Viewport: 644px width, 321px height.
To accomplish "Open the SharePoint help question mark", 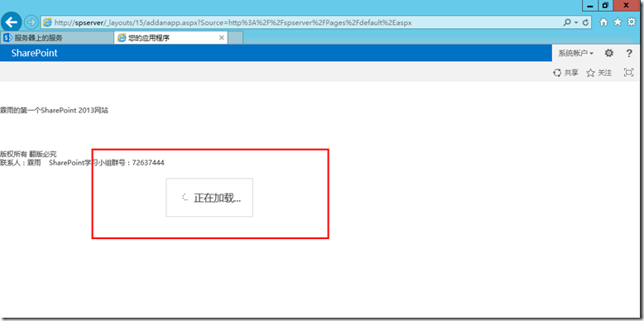I will coord(629,53).
